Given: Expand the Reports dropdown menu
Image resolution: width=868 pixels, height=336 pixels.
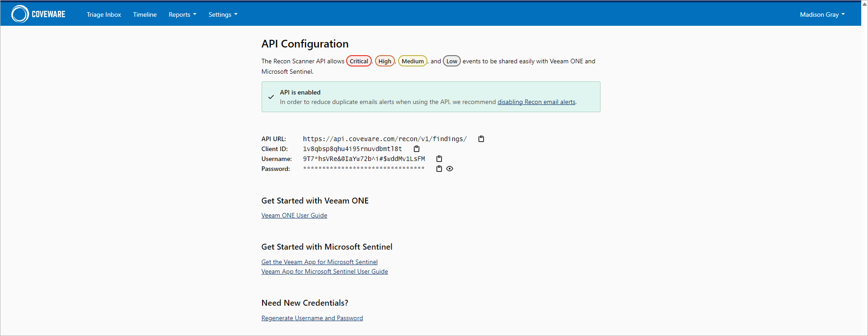Looking at the screenshot, I should [x=182, y=14].
